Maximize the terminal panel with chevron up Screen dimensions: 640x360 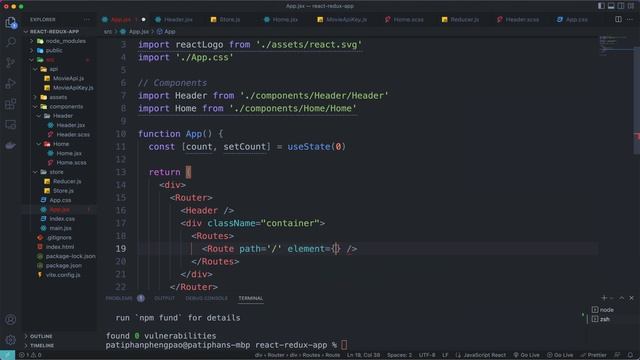(622, 298)
